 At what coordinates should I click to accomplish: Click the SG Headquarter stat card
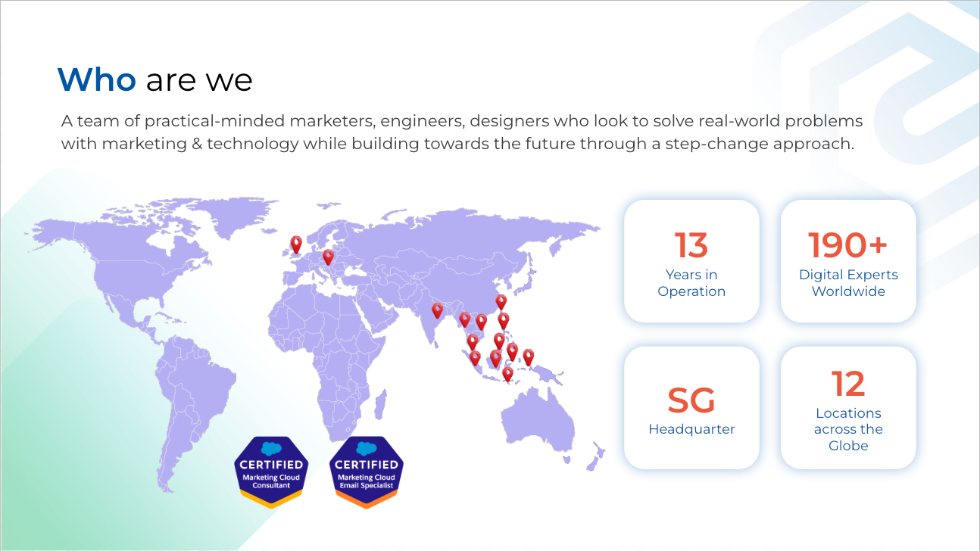pos(691,408)
